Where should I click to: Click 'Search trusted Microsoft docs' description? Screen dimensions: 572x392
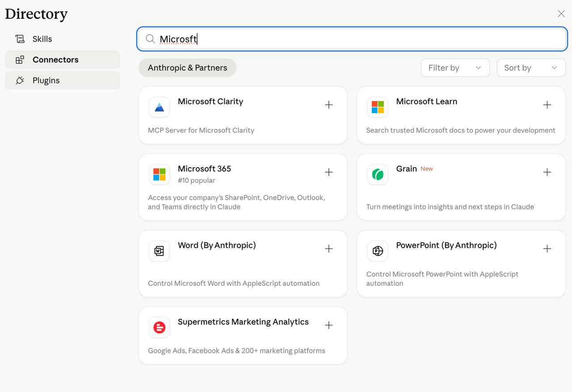[x=461, y=130]
